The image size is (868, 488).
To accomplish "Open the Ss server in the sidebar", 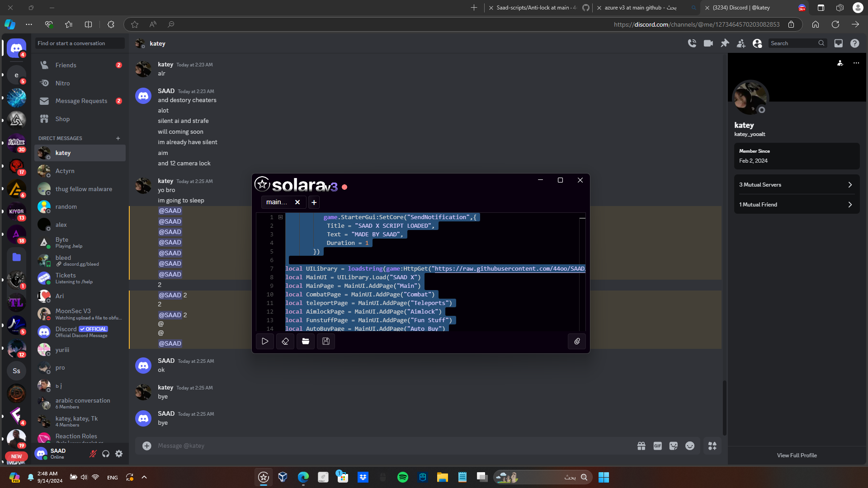I will point(16,371).
